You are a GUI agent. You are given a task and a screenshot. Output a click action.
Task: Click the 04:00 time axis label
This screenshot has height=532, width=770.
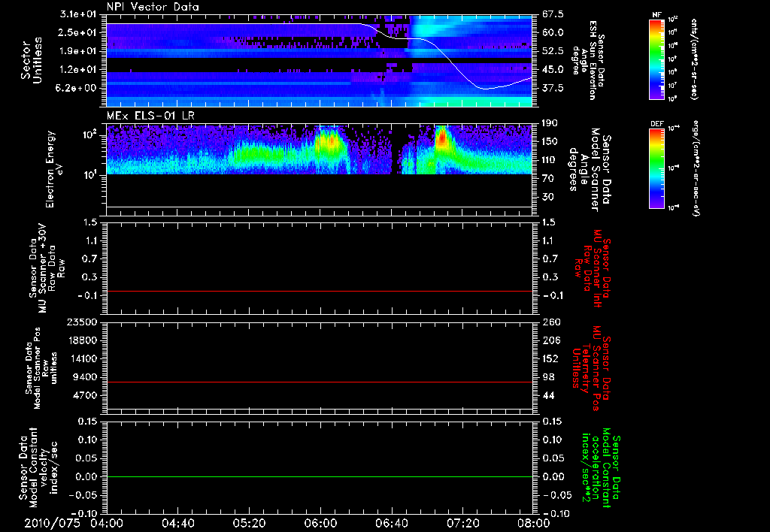[107, 522]
